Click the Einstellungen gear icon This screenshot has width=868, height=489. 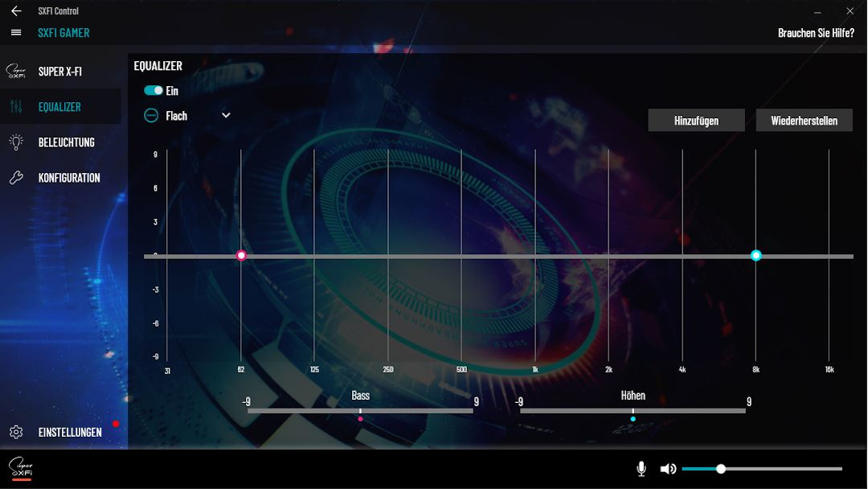pos(16,432)
